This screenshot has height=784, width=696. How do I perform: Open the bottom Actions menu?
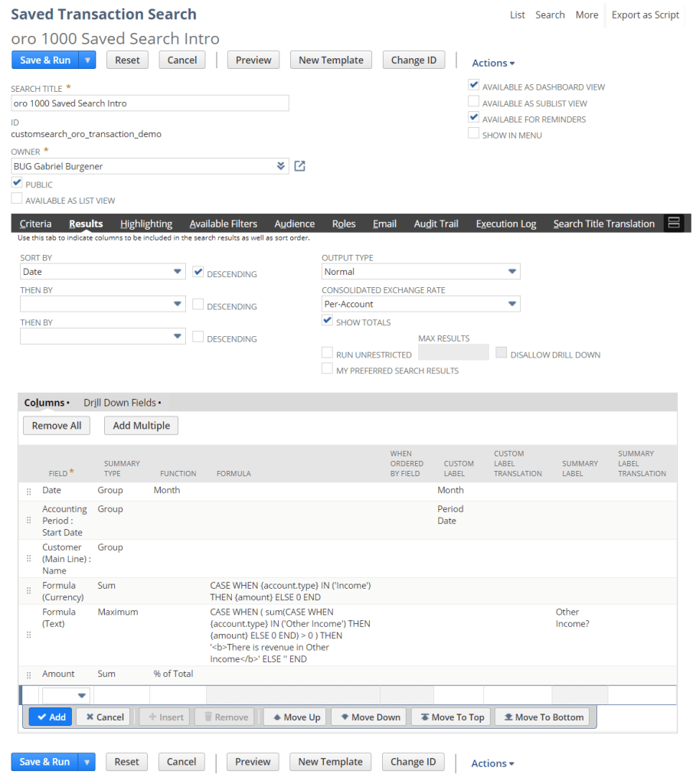coord(492,763)
